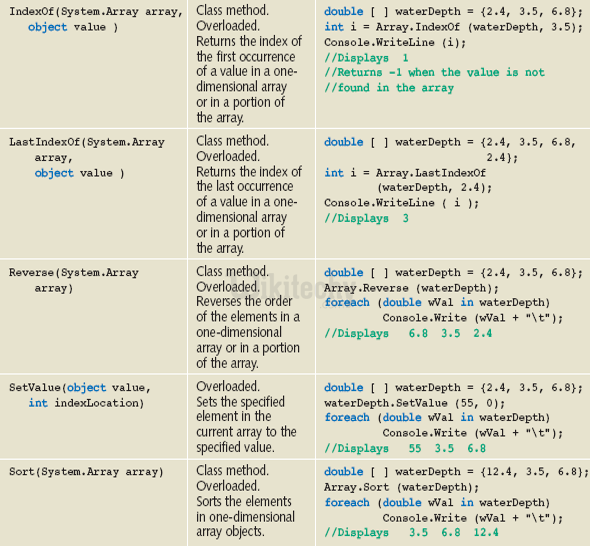Click the code 'Array.Reverse (waterDepth);'

pyautogui.click(x=412, y=288)
